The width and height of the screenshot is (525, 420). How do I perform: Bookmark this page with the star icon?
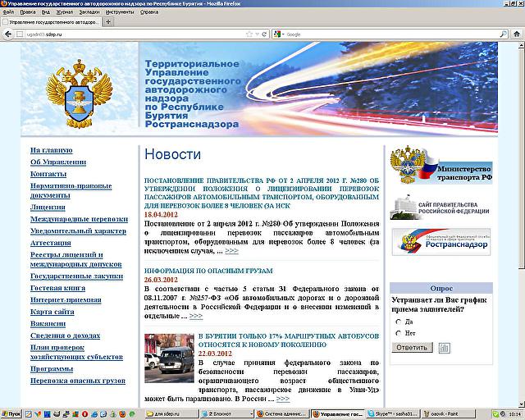point(249,34)
